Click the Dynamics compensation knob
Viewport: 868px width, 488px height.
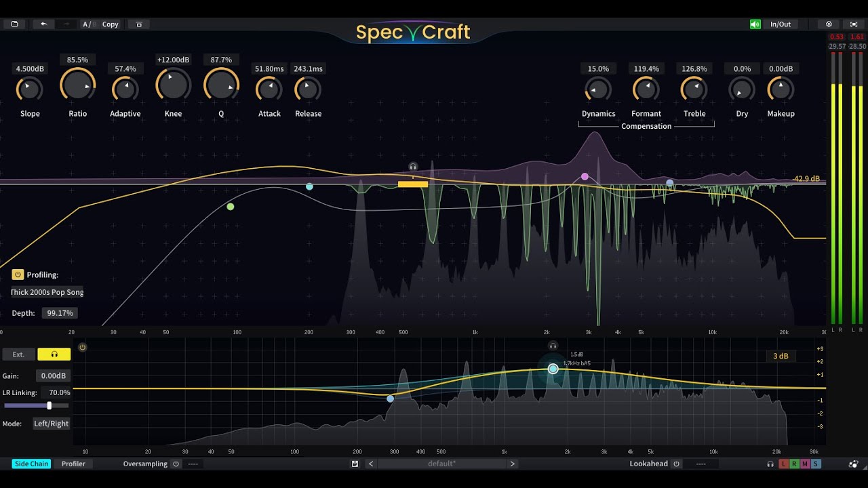(598, 89)
